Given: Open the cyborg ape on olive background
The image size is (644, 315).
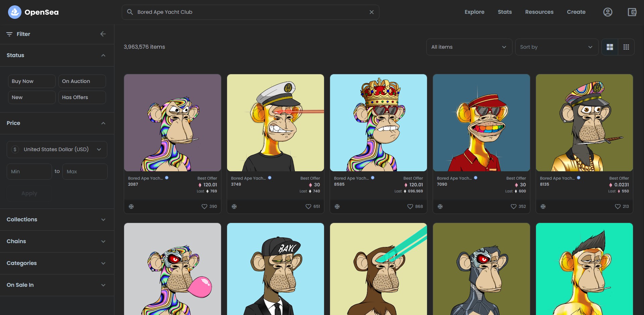Looking at the screenshot, I should (481, 269).
